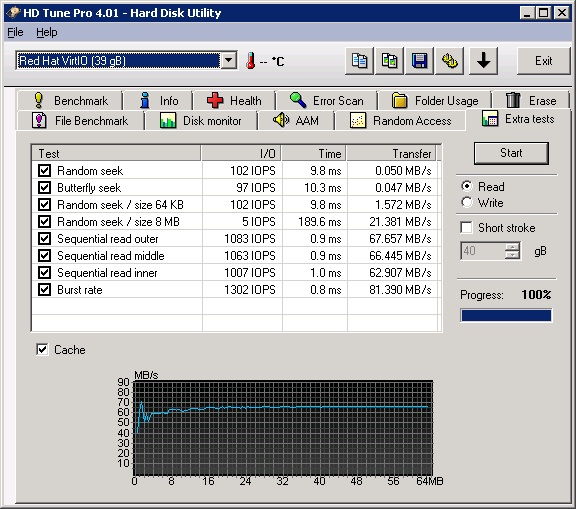Viewport: 576px width, 509px height.
Task: Open the Folder Usage tab
Action: tap(435, 100)
